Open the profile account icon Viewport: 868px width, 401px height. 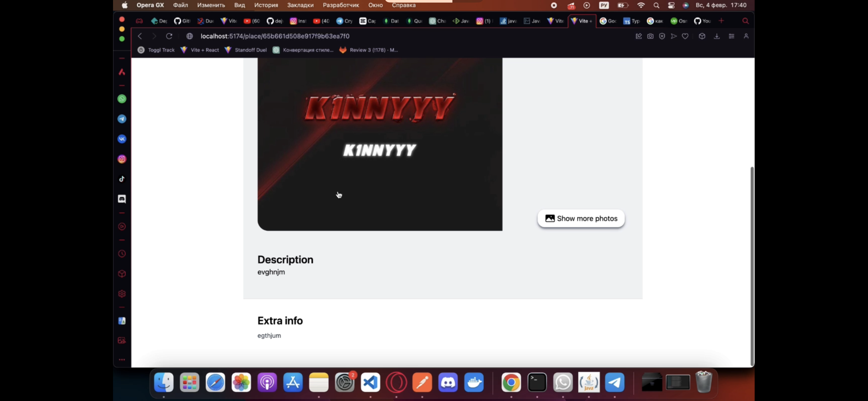[746, 36]
